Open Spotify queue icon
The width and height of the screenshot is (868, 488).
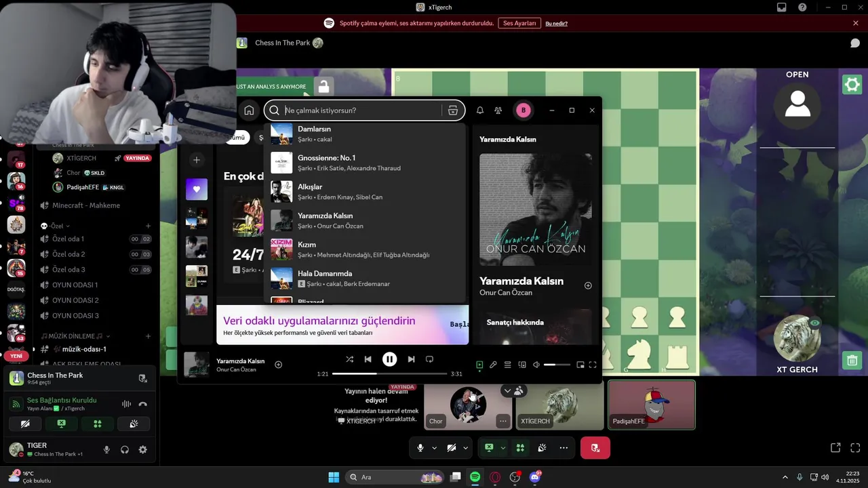(507, 365)
